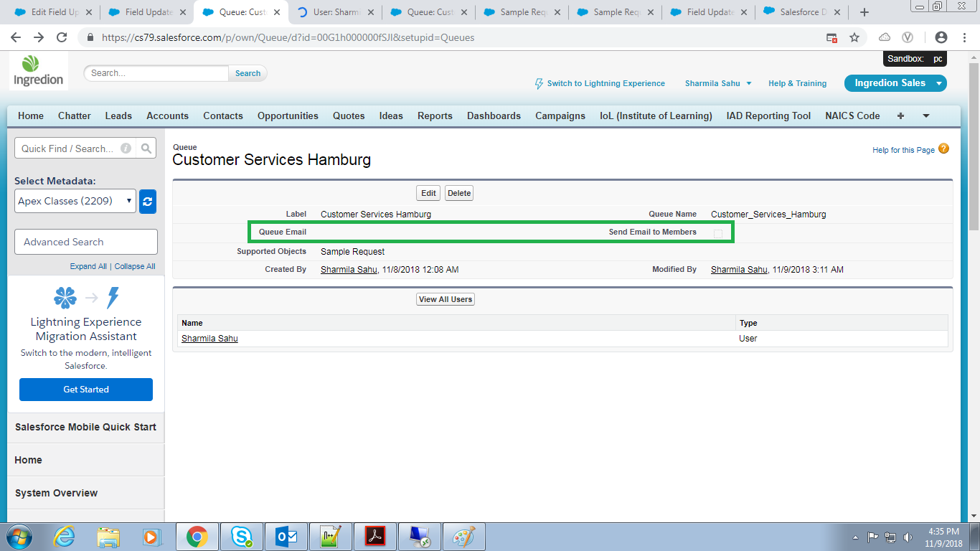
Task: Click the Expand All link
Action: (x=88, y=266)
